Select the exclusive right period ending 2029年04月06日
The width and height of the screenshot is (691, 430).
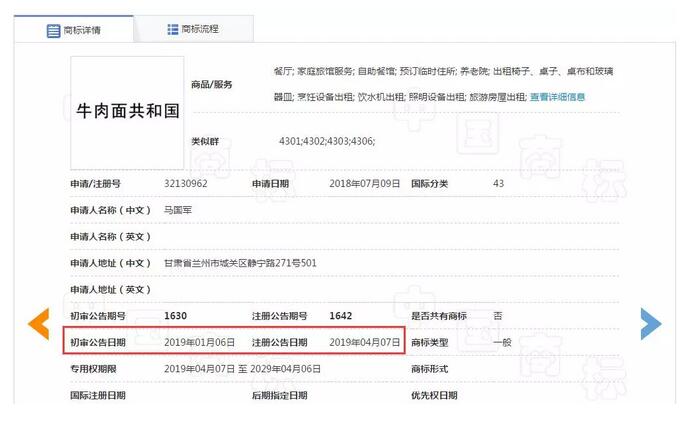[x=286, y=369]
